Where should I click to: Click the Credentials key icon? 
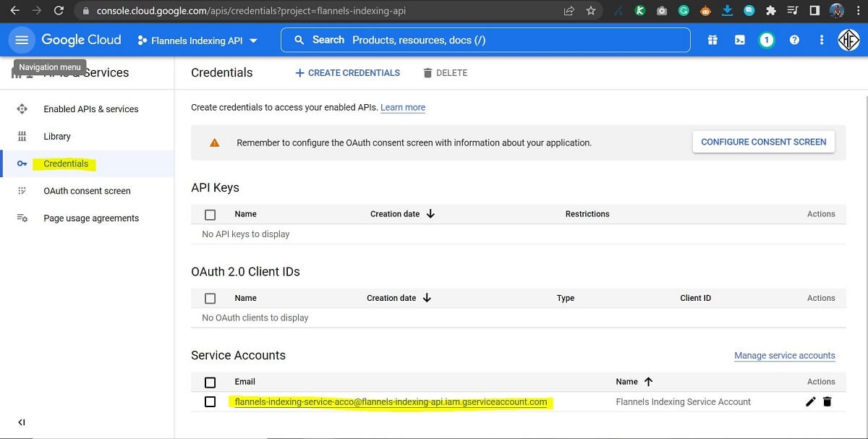tap(22, 164)
